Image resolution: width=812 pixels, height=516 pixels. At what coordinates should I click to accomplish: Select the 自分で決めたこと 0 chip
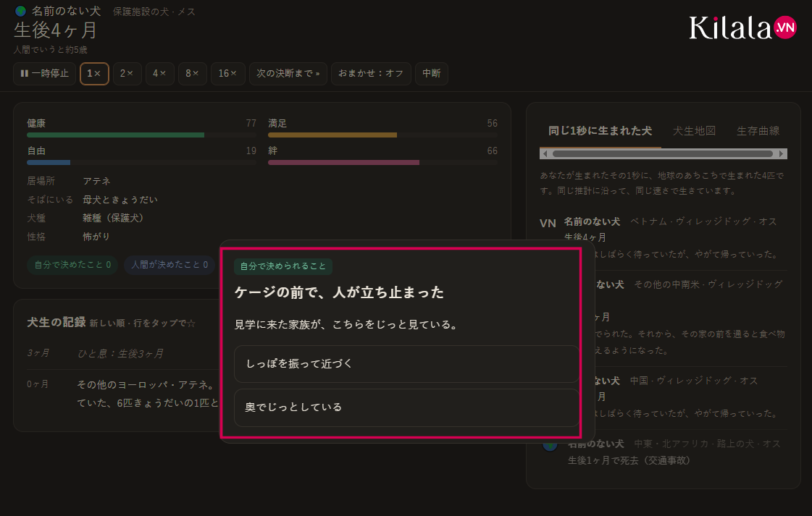point(72,265)
